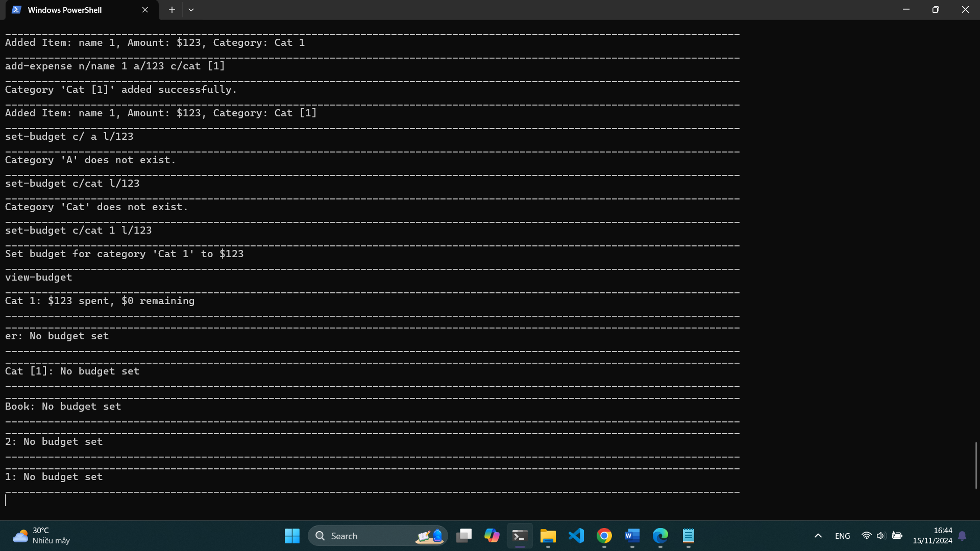Open the clock and date panel
Screen dimensions: 980x551
[932, 536]
